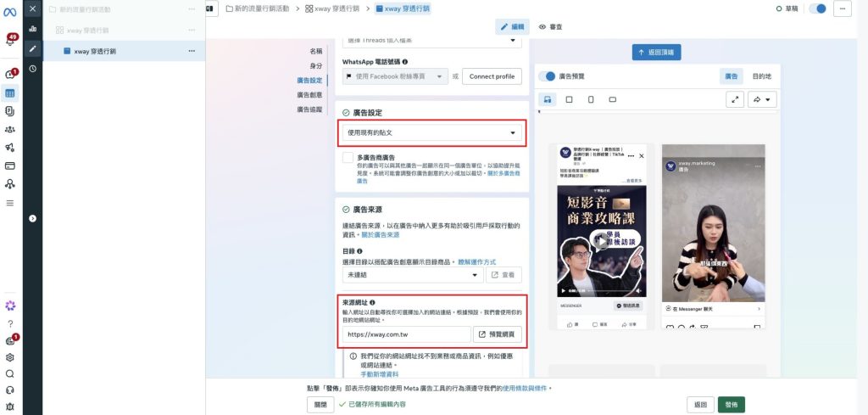This screenshot has width=868, height=415.
Task: Jump to 名稱 section in side nav
Action: pos(315,51)
